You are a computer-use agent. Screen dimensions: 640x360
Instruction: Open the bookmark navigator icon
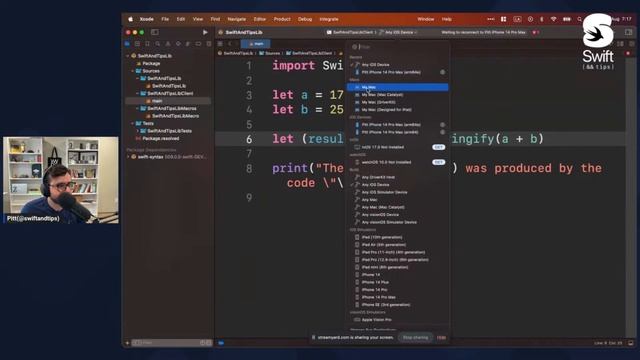(147, 44)
